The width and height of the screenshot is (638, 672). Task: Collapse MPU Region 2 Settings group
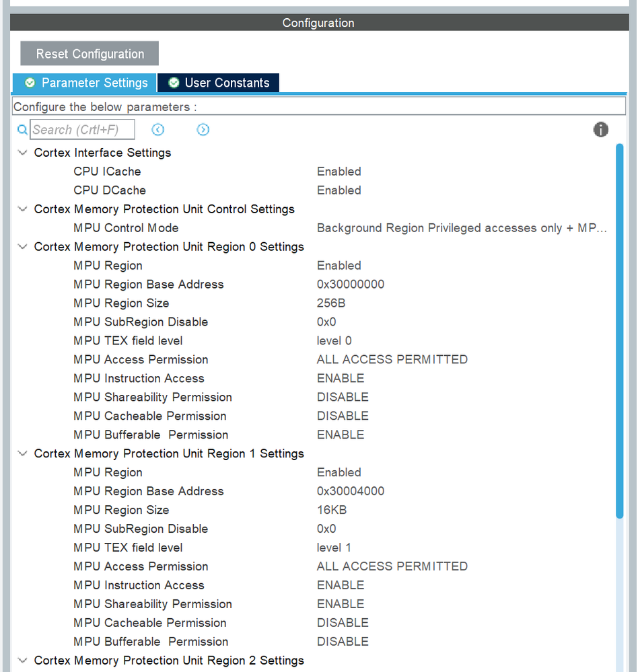click(x=22, y=661)
